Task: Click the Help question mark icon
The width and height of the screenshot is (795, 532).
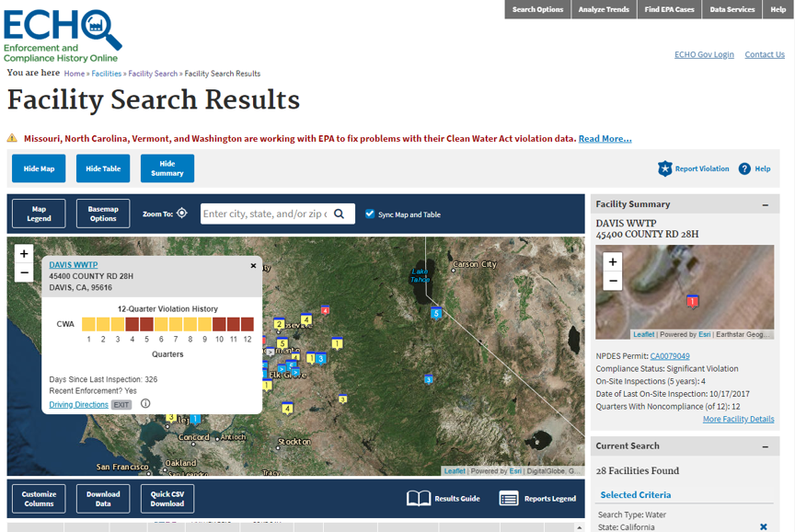Action: [x=744, y=168]
